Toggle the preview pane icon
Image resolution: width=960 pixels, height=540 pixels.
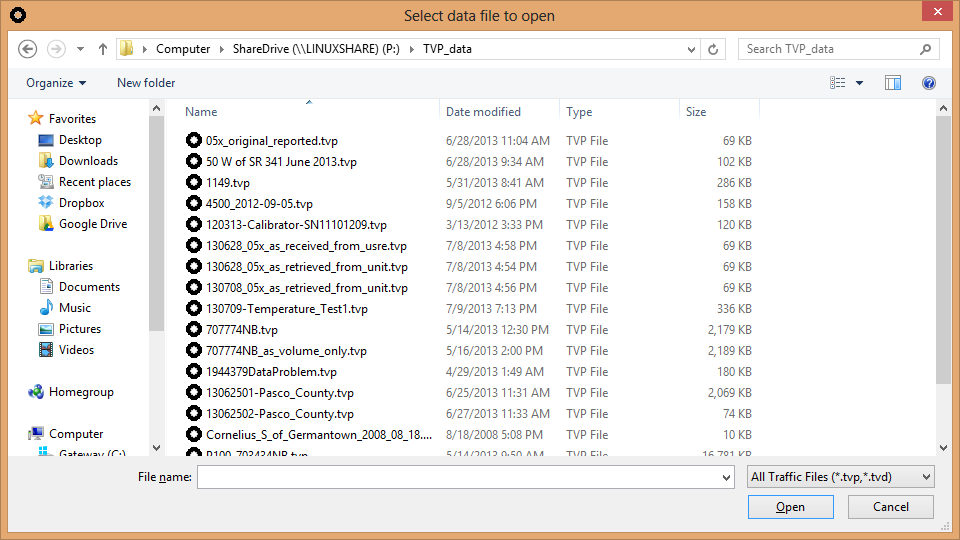893,83
